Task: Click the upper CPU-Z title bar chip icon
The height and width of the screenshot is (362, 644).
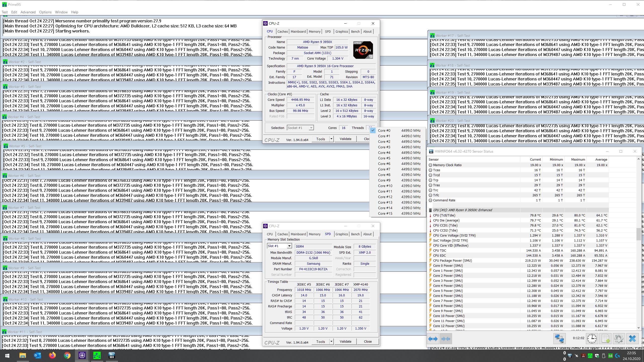Action: (x=265, y=23)
